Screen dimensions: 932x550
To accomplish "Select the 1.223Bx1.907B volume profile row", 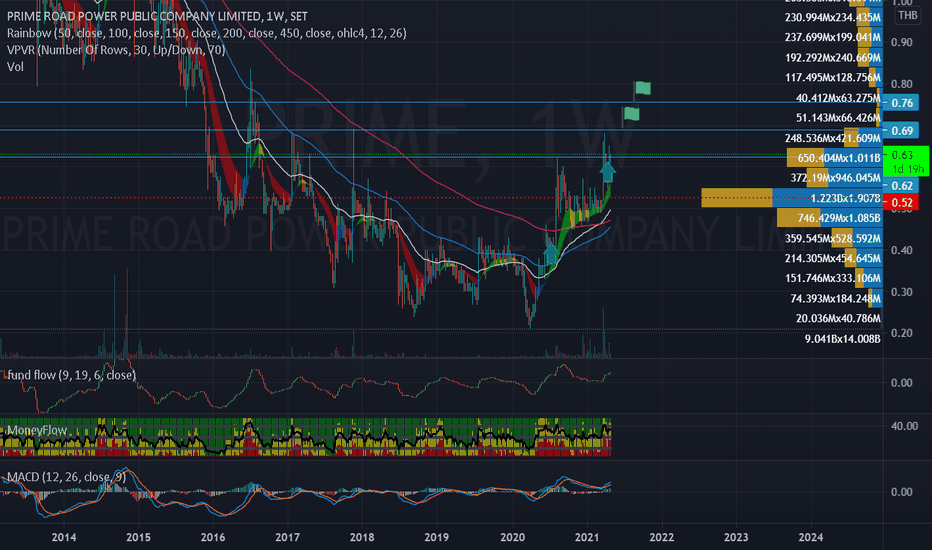I will 792,198.
